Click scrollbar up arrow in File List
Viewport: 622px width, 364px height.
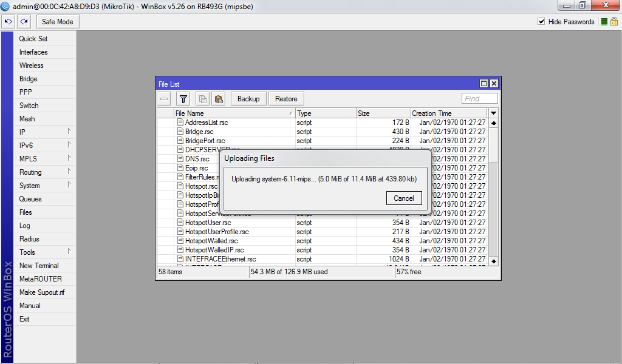[x=493, y=123]
